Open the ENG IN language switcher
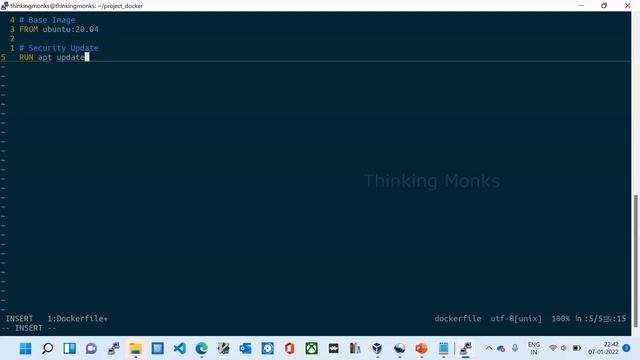Image resolution: width=640 pixels, height=360 pixels. (x=534, y=348)
